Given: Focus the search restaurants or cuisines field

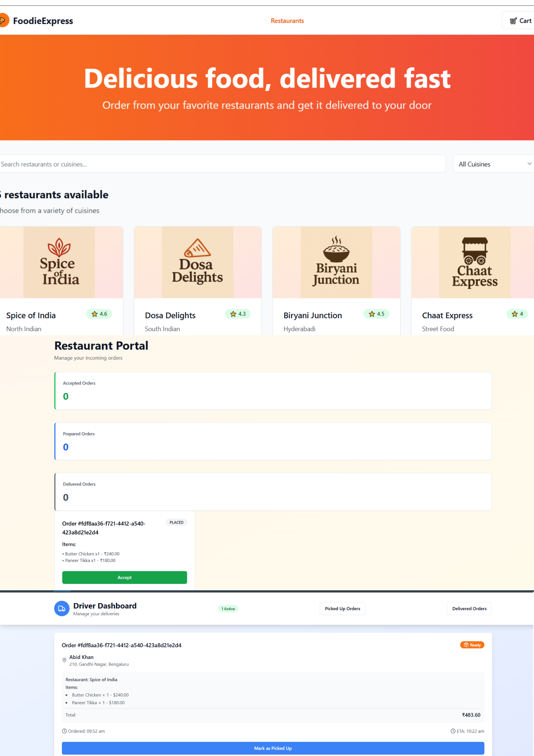Looking at the screenshot, I should tap(222, 164).
